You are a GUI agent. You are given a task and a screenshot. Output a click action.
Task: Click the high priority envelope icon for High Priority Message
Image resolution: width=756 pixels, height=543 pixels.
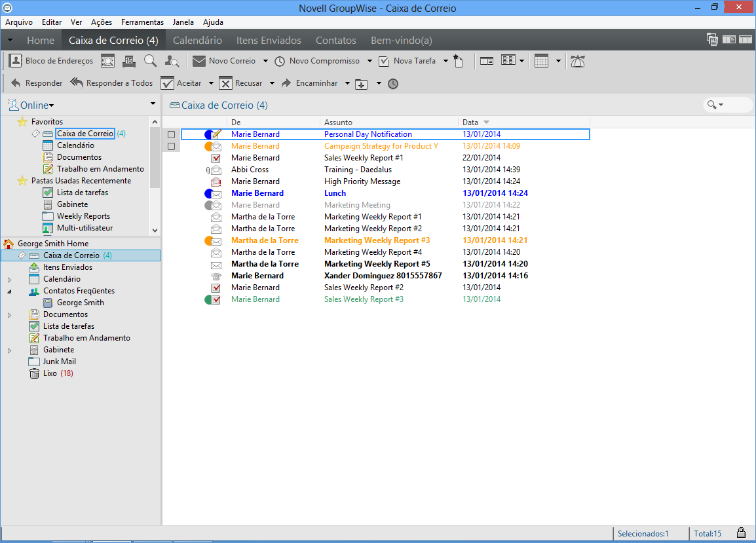(x=216, y=181)
